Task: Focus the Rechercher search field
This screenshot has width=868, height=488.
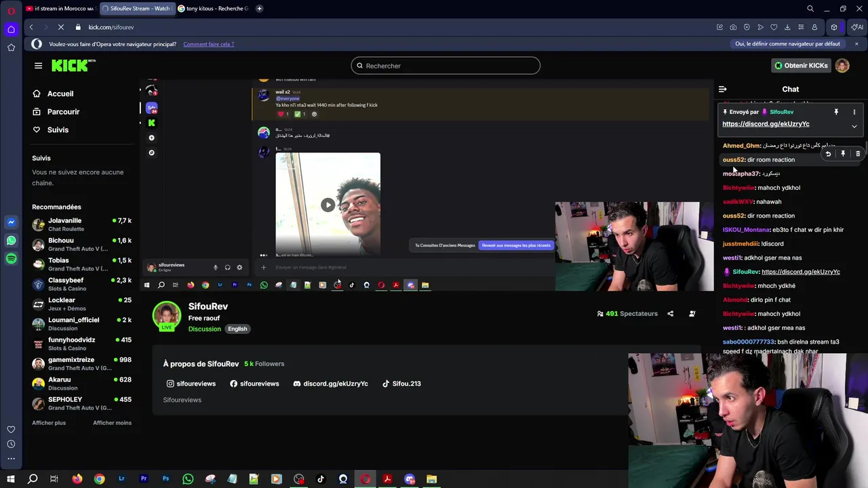Action: [446, 66]
